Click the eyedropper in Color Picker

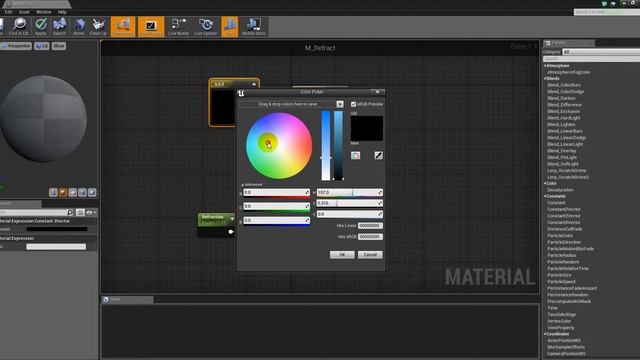pos(378,155)
